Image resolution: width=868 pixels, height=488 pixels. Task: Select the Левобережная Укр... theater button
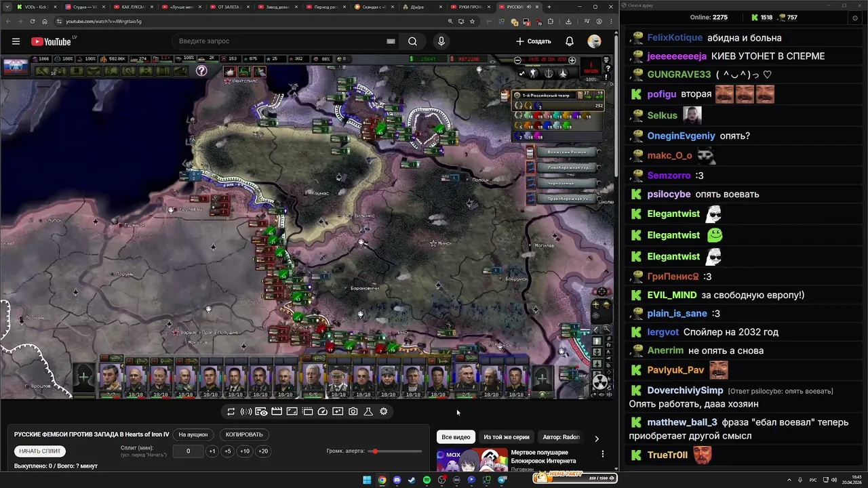567,167
